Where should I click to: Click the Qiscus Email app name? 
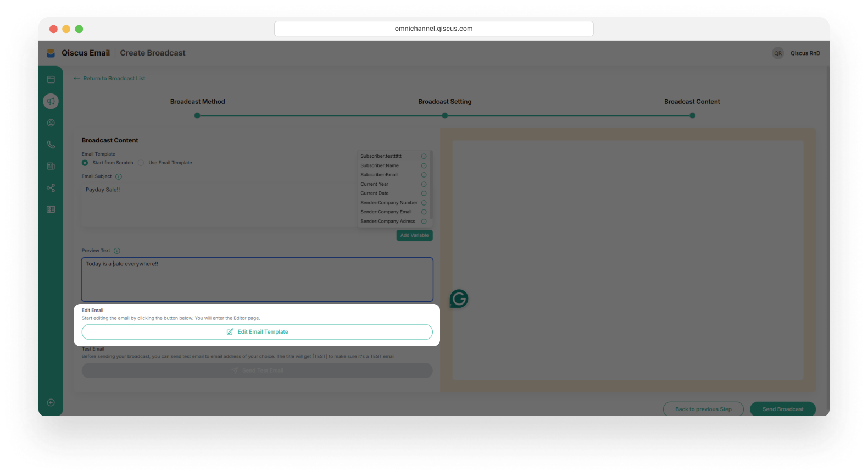click(x=86, y=53)
